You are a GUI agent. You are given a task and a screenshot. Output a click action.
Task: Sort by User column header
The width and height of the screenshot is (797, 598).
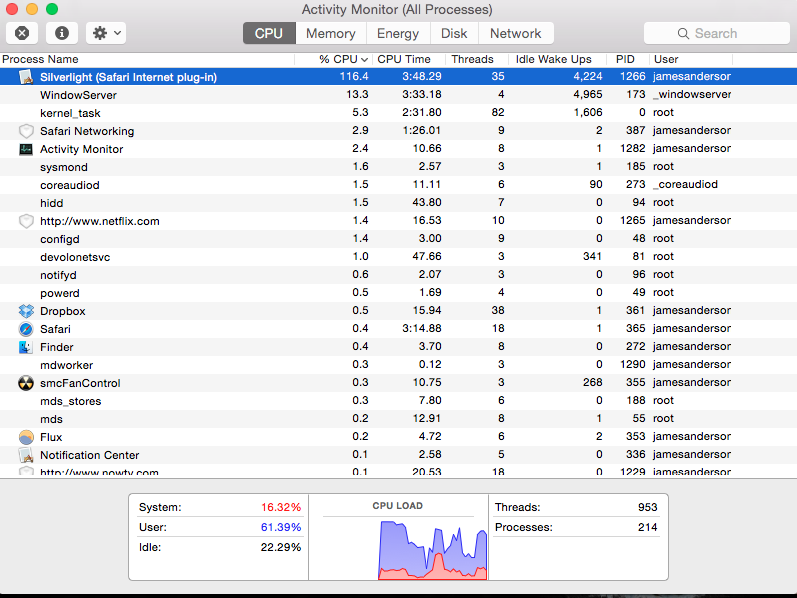tap(691, 59)
